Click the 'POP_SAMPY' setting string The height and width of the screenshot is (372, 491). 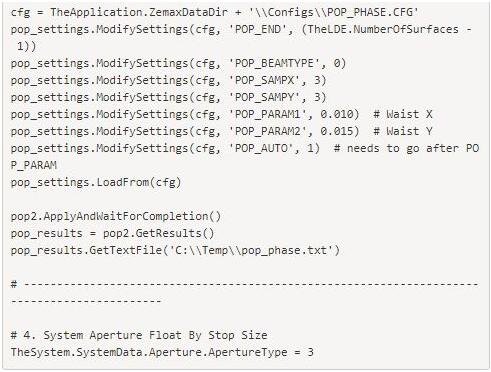pos(267,97)
